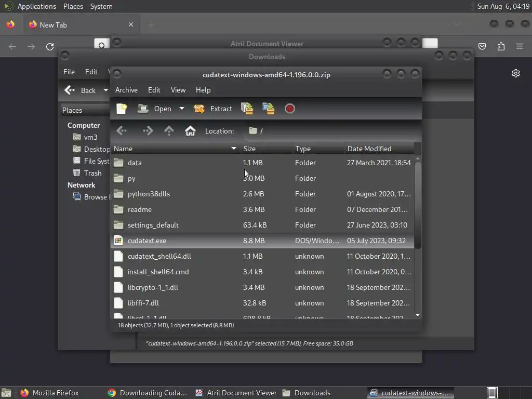Open the Applications menu in top panel
The height and width of the screenshot is (399, 532).
point(37,6)
